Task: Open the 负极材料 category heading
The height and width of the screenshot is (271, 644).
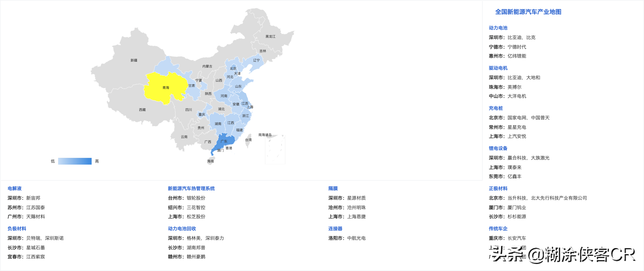Action: pos(17,229)
